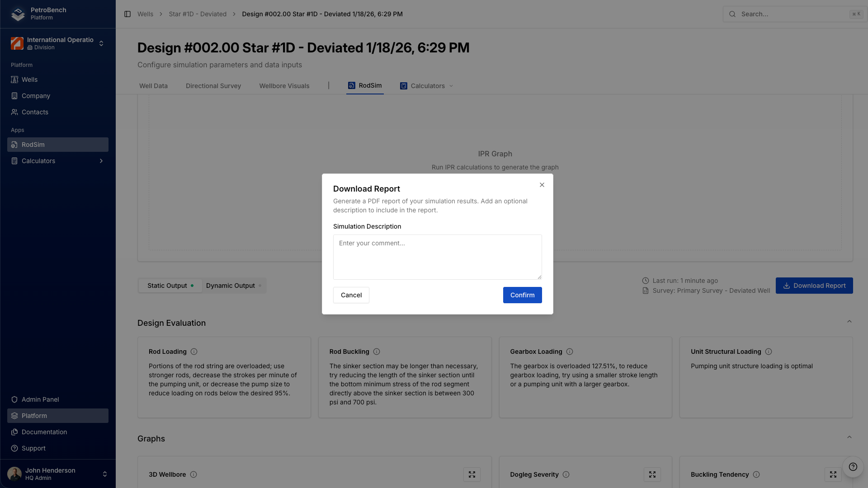Open the Calculators tab dropdown chevron
The image size is (868, 488).
(451, 86)
